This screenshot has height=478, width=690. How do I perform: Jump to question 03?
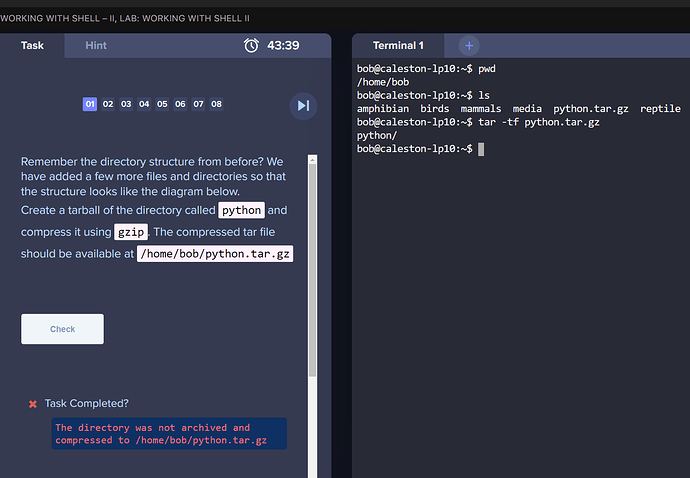click(x=126, y=104)
